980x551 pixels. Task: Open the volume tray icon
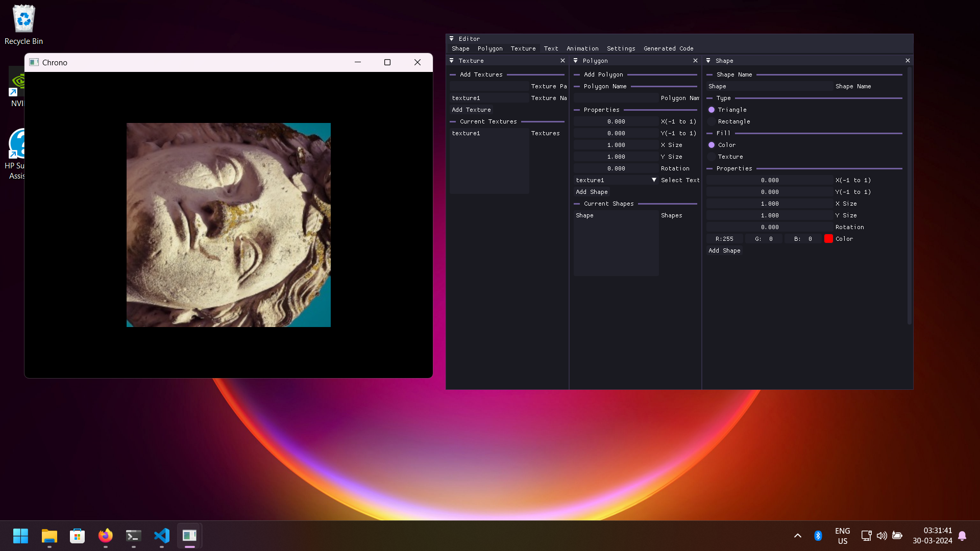click(x=881, y=536)
